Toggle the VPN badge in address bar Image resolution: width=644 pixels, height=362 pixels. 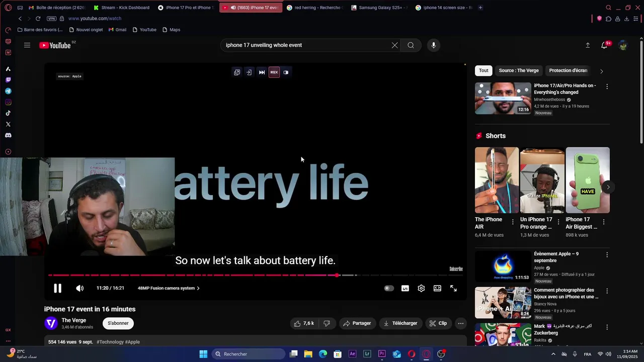click(51, 19)
